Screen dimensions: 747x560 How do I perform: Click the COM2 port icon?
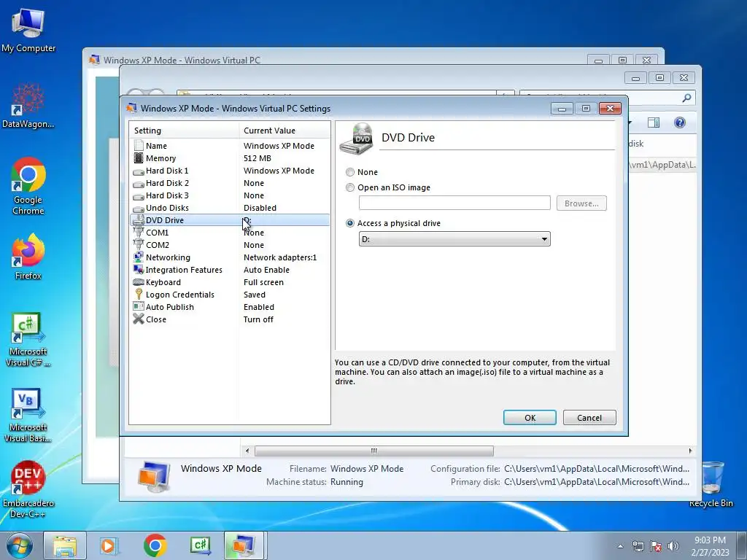click(139, 245)
